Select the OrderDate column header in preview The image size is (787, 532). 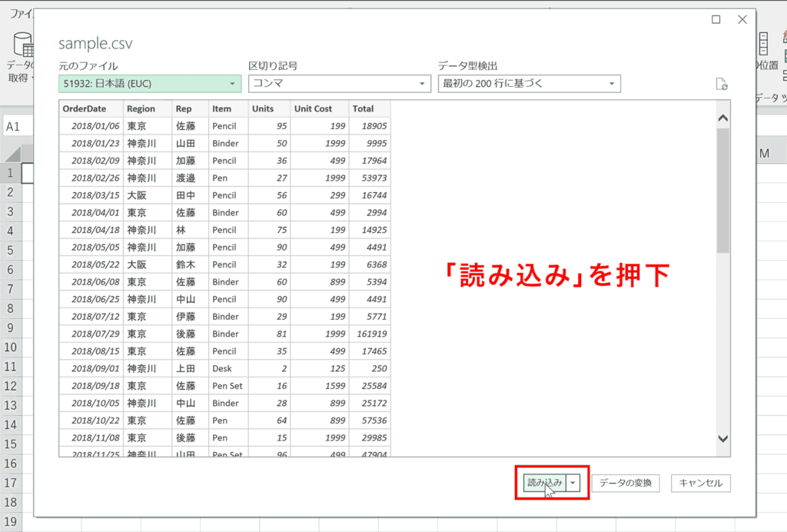click(86, 108)
